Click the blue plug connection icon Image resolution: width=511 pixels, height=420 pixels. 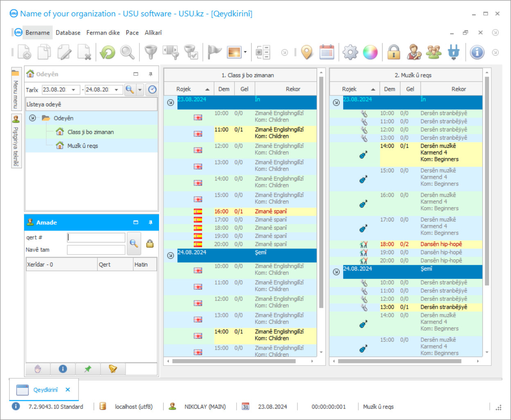[454, 52]
